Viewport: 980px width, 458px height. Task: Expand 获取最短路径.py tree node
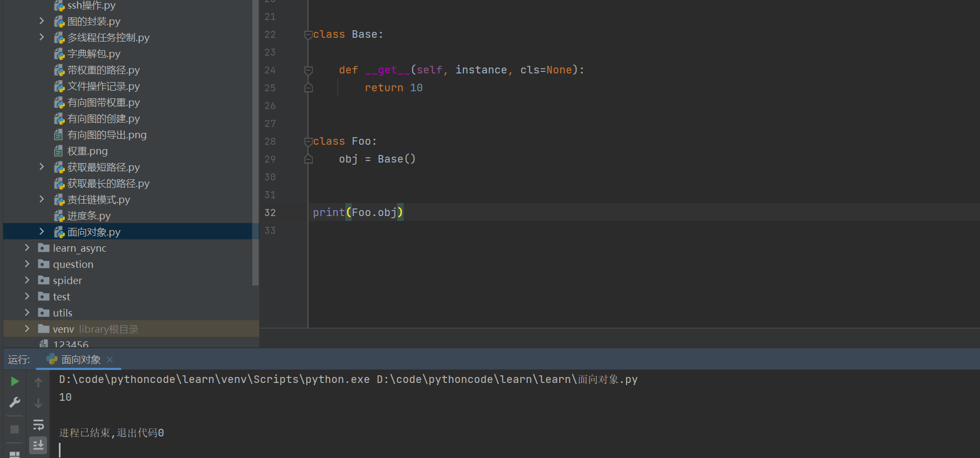pyautogui.click(x=42, y=167)
